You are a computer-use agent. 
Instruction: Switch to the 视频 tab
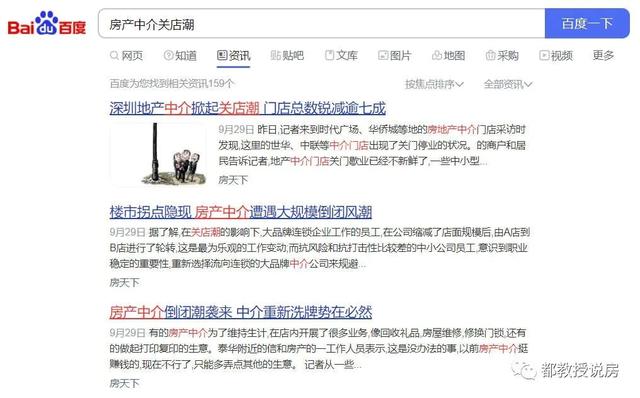[556, 56]
